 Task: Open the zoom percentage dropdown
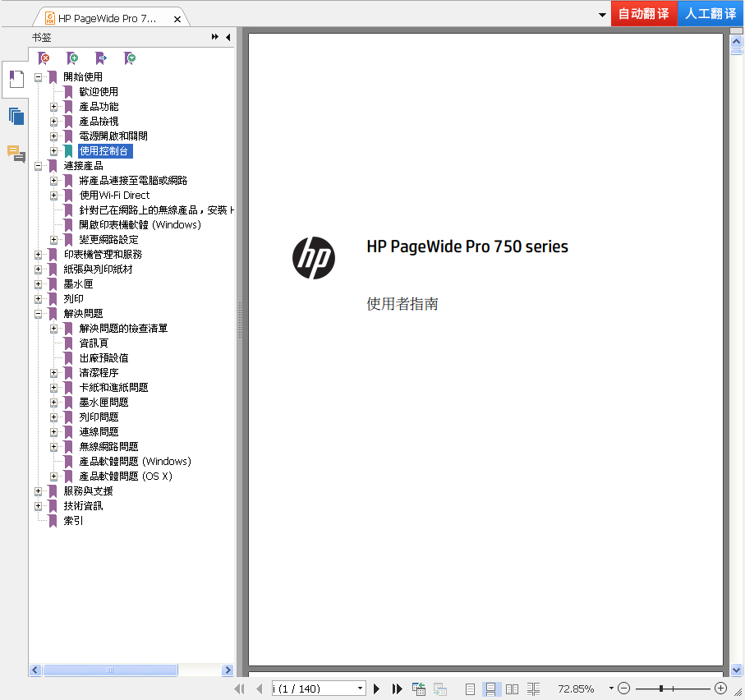click(x=611, y=688)
